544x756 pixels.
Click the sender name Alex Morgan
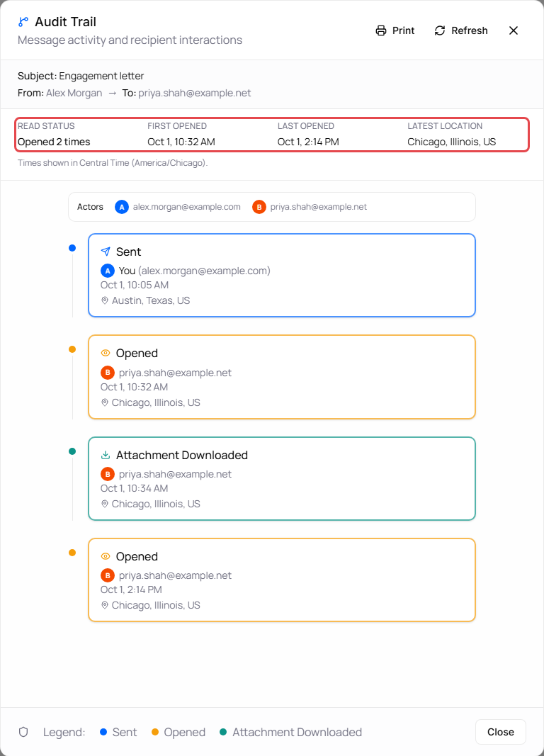pos(74,93)
